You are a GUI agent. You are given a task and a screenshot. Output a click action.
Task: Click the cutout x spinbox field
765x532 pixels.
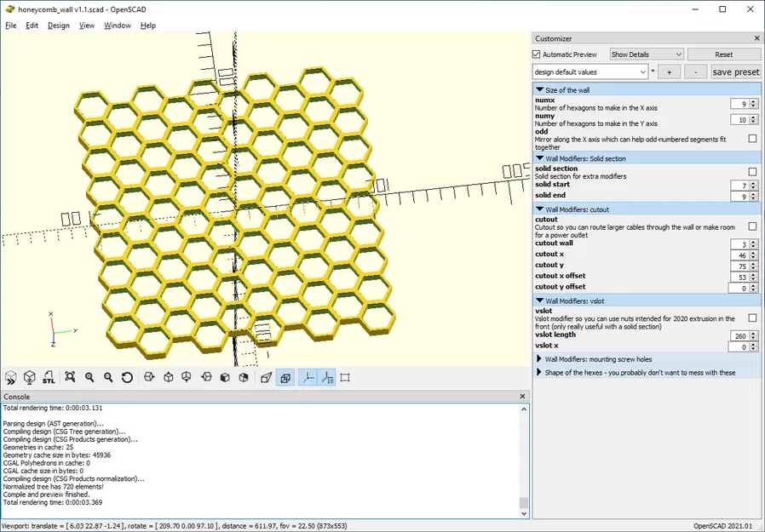click(x=741, y=254)
